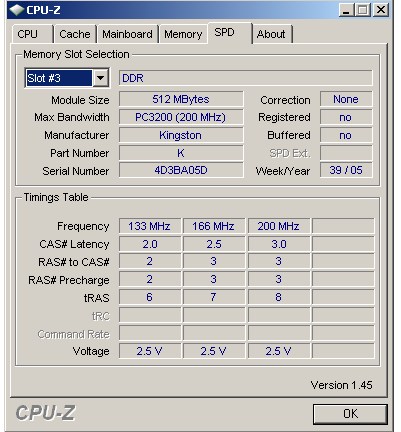Open the Mainboard tab
The height and width of the screenshot is (432, 401).
pyautogui.click(x=127, y=34)
